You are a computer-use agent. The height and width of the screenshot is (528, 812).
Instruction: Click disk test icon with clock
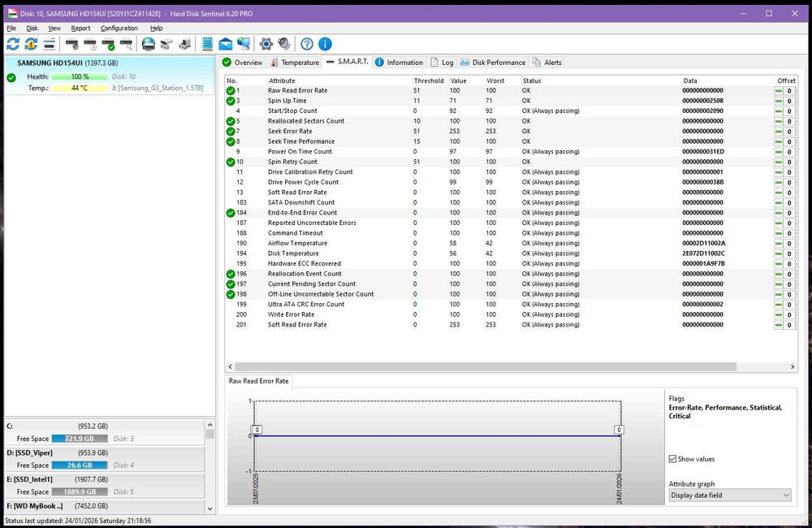pos(90,44)
